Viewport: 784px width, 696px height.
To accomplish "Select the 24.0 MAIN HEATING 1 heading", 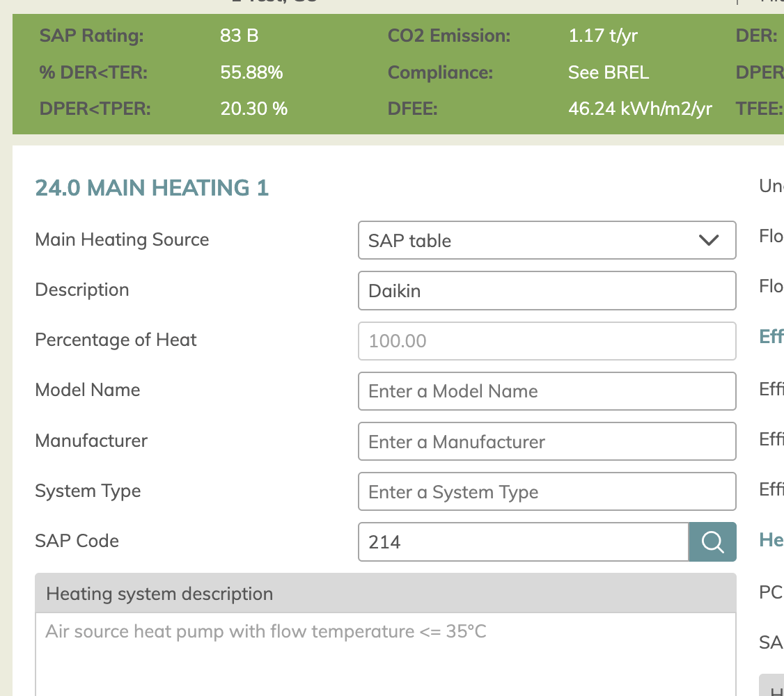I will click(x=152, y=188).
